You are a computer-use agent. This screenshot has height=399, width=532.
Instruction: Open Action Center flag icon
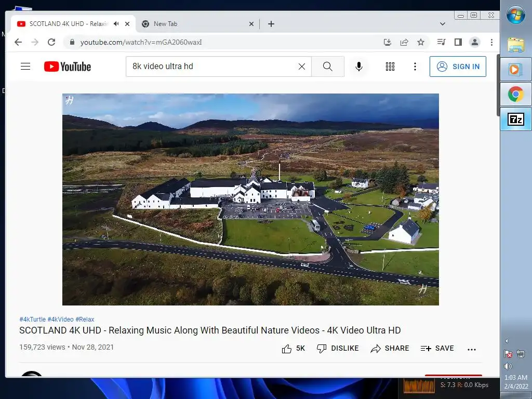[x=508, y=354]
